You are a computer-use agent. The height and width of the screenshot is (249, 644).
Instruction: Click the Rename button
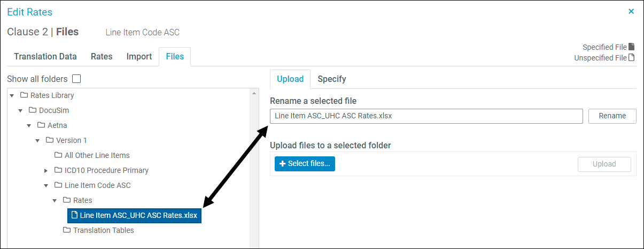coord(612,116)
